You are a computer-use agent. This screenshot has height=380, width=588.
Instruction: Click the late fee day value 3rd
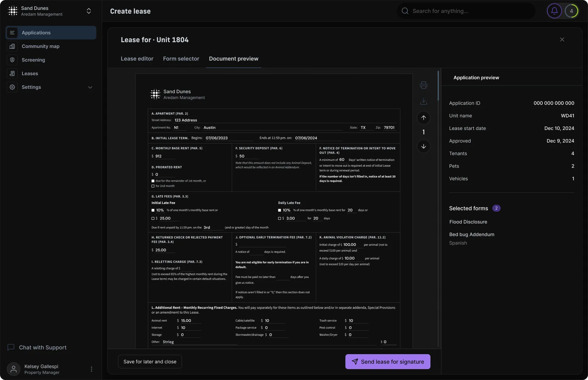point(207,228)
